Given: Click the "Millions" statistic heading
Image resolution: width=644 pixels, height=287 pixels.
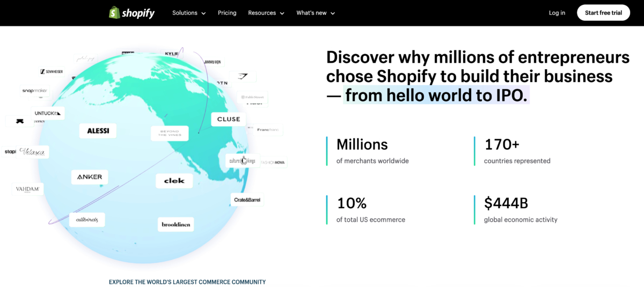Looking at the screenshot, I should [362, 144].
